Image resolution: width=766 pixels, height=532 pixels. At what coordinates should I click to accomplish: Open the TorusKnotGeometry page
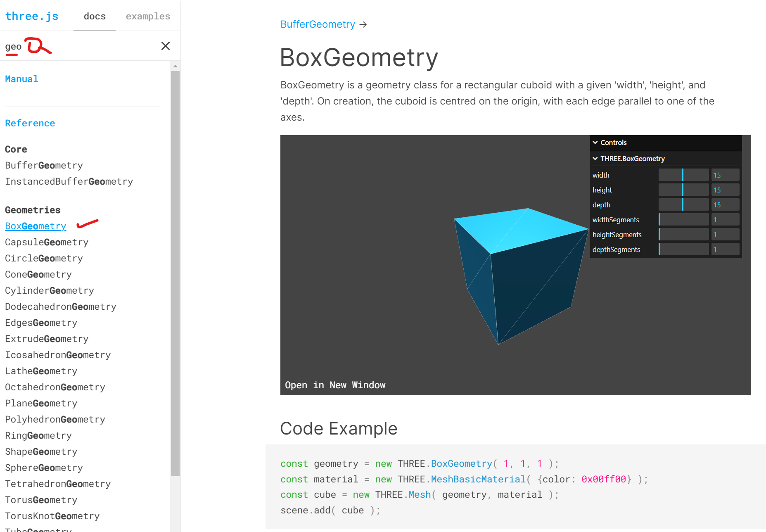52,516
